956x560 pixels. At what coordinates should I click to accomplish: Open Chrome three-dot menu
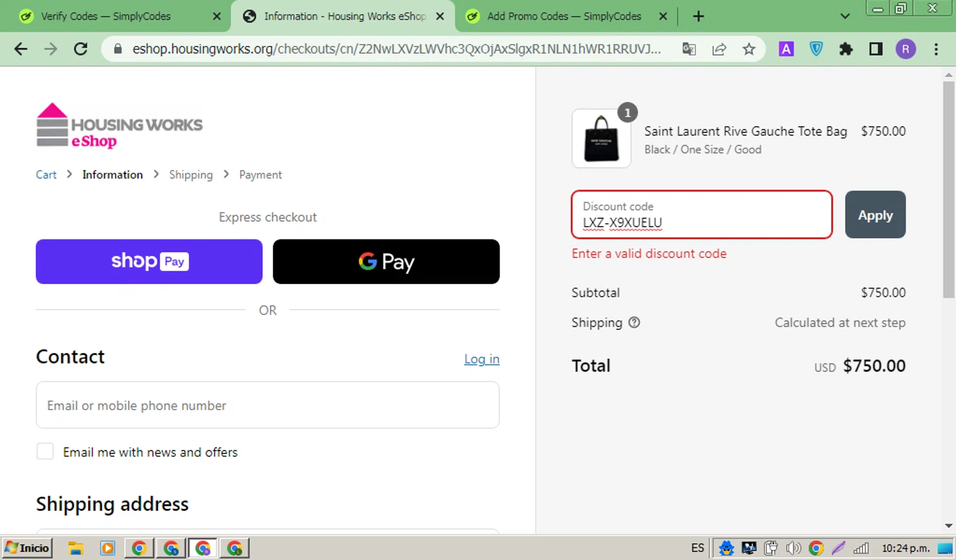pos(936,49)
